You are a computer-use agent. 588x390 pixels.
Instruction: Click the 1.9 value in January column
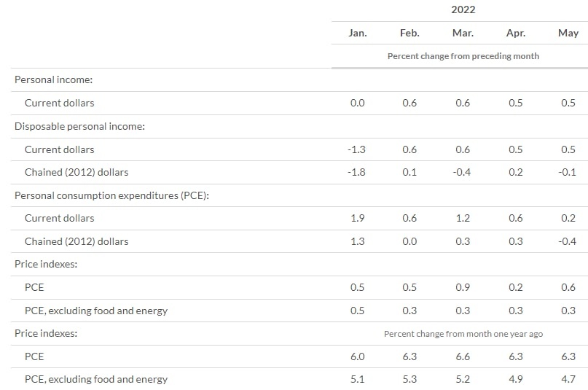click(357, 218)
